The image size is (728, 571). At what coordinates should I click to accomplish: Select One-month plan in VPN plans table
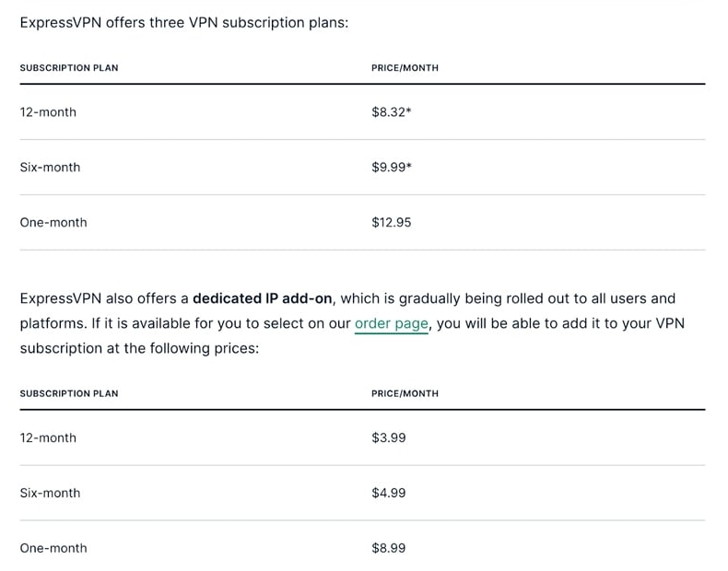tap(53, 223)
